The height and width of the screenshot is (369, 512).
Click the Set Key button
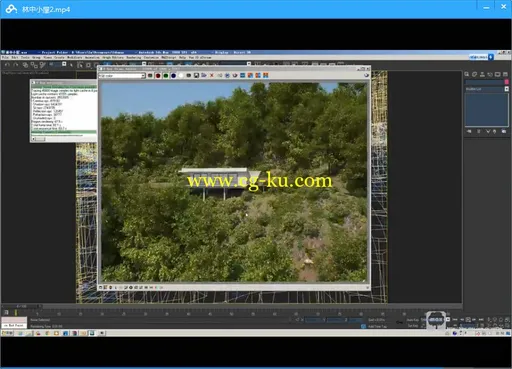click(x=412, y=326)
